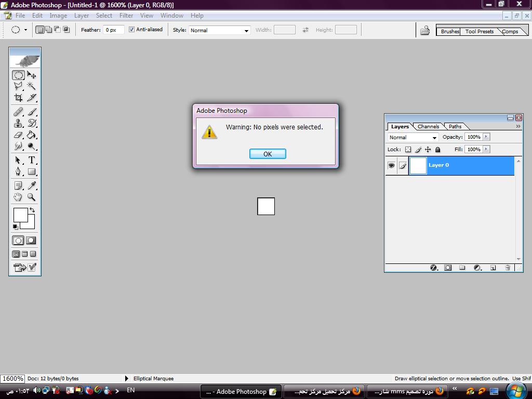Expand the Opacity slider arrow
Viewport: 532px width, 399px height.
[x=486, y=137]
